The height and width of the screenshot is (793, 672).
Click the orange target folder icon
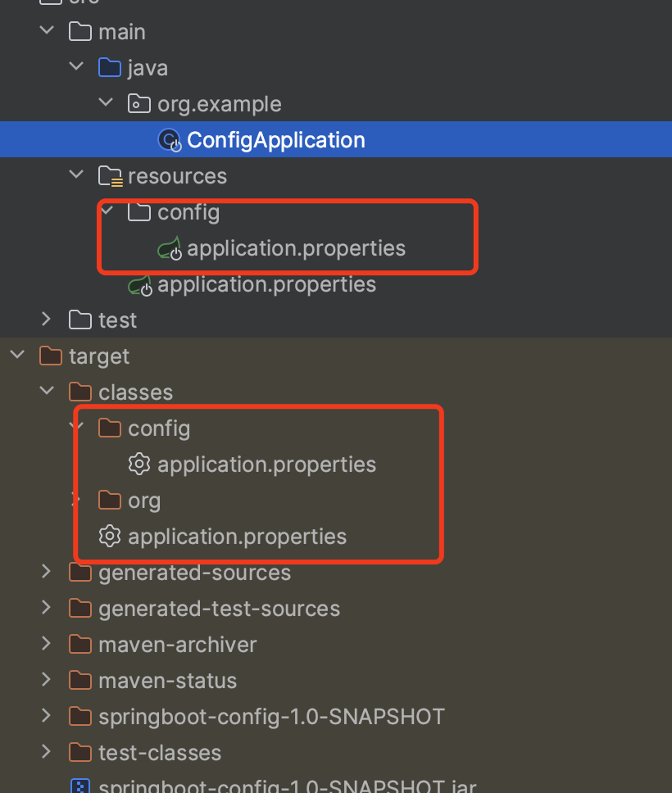click(51, 356)
